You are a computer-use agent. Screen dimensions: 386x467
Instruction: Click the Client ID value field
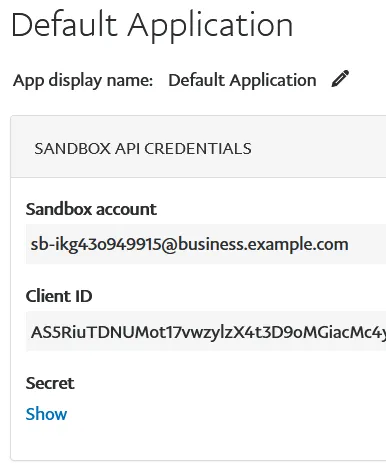[x=206, y=331]
